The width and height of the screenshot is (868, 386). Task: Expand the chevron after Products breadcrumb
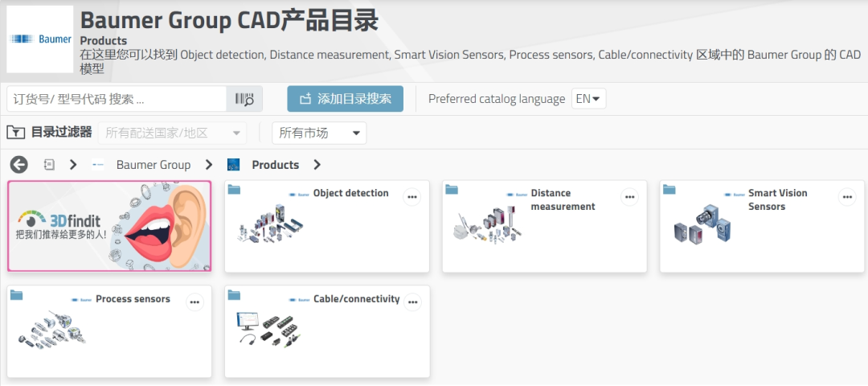[317, 165]
